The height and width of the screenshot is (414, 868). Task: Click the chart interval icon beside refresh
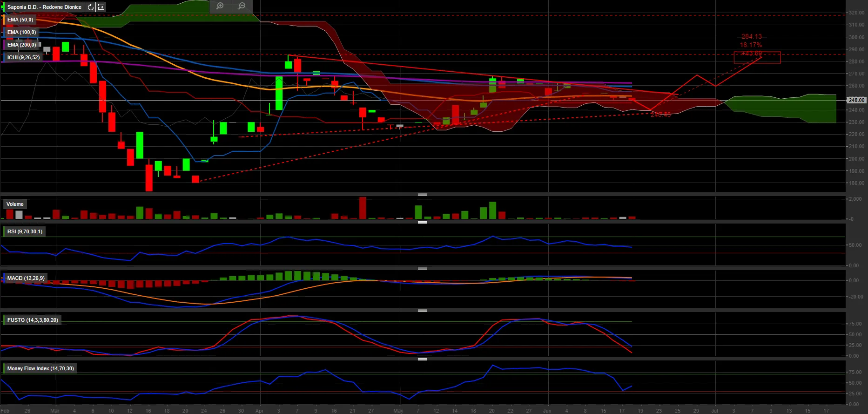tap(101, 7)
